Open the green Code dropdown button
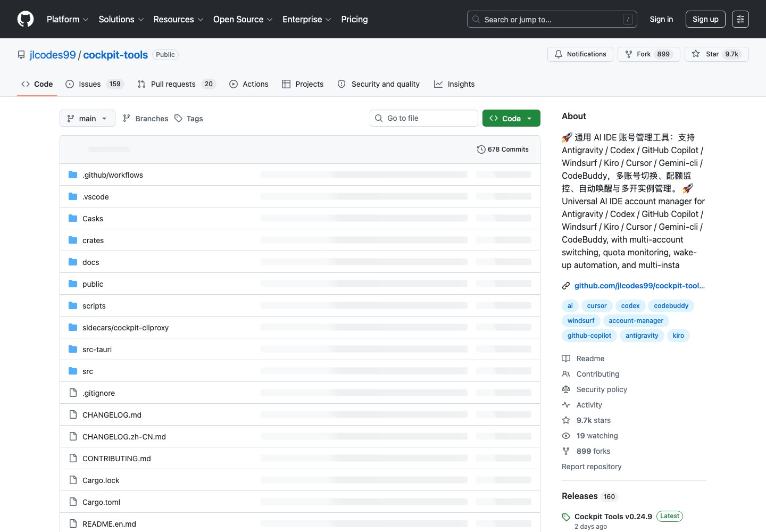Screen dimensions: 766x532 click(x=511, y=118)
